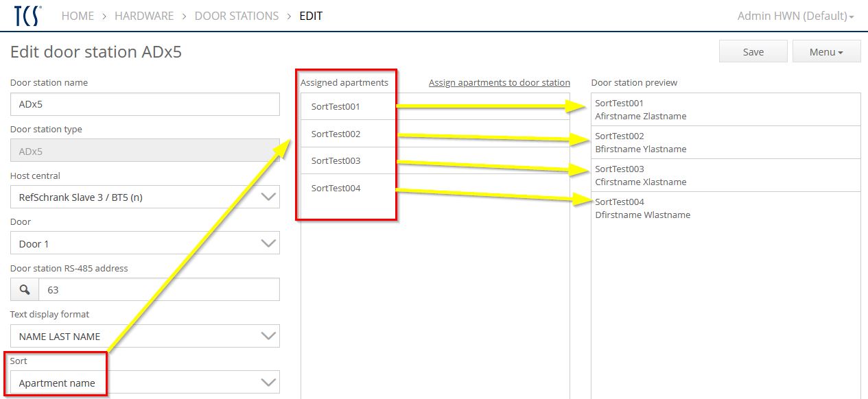Click the TCS logo icon
868x399 pixels.
coord(27,15)
